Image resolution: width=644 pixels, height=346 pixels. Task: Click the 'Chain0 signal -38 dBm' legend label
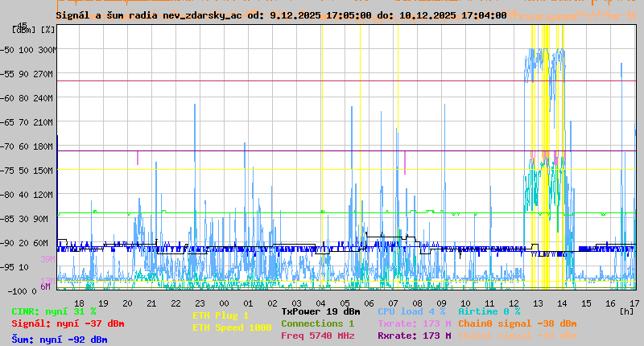click(x=518, y=323)
